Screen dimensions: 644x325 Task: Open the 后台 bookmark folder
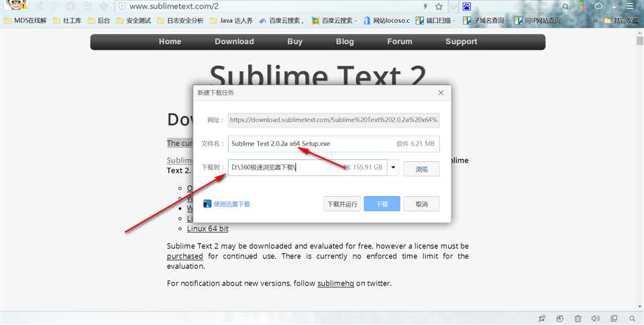99,20
